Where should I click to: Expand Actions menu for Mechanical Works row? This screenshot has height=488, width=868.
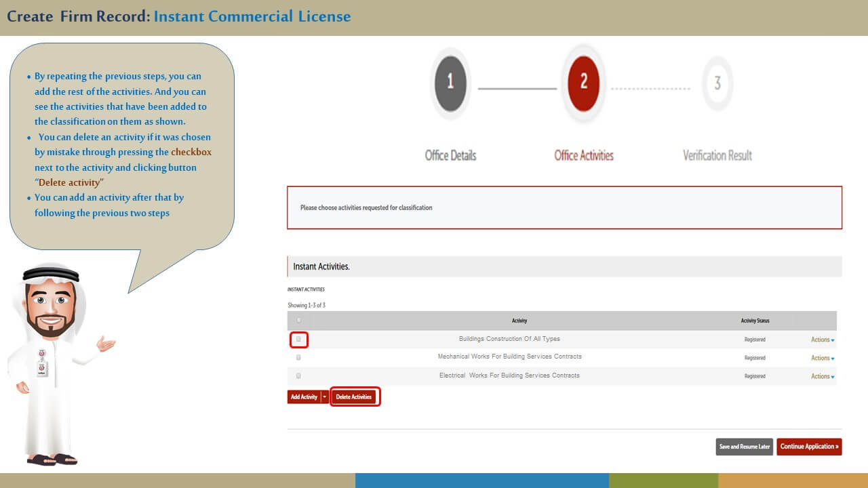822,358
